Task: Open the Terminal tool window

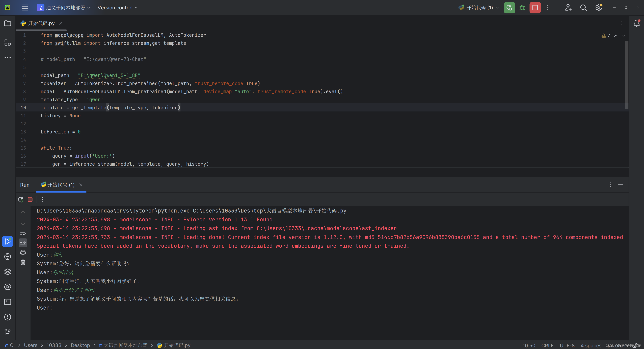Action: coord(8,302)
